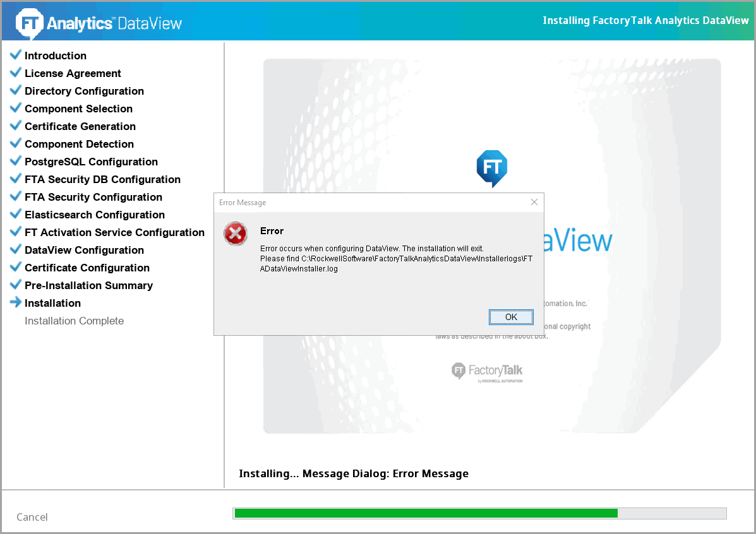Select the Component Selection step label

78,109
